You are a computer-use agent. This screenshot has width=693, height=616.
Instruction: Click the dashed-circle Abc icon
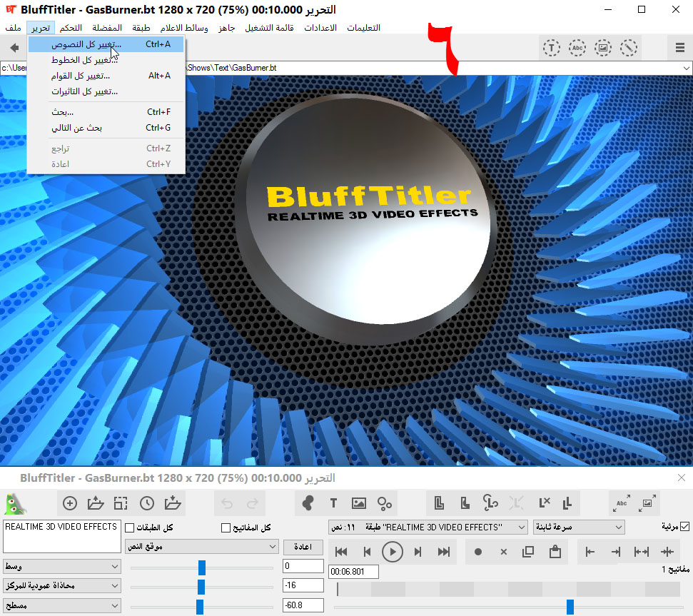point(577,48)
